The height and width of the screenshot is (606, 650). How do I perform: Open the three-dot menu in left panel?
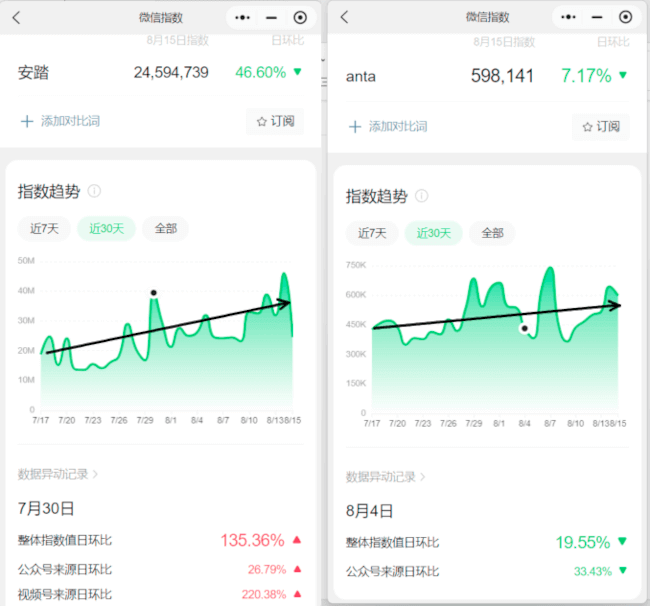[x=242, y=17]
